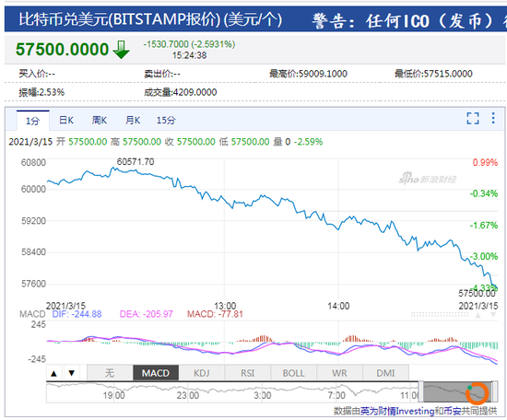Click the 13:00 time axis label
The width and height of the screenshot is (507, 420).
point(225,306)
